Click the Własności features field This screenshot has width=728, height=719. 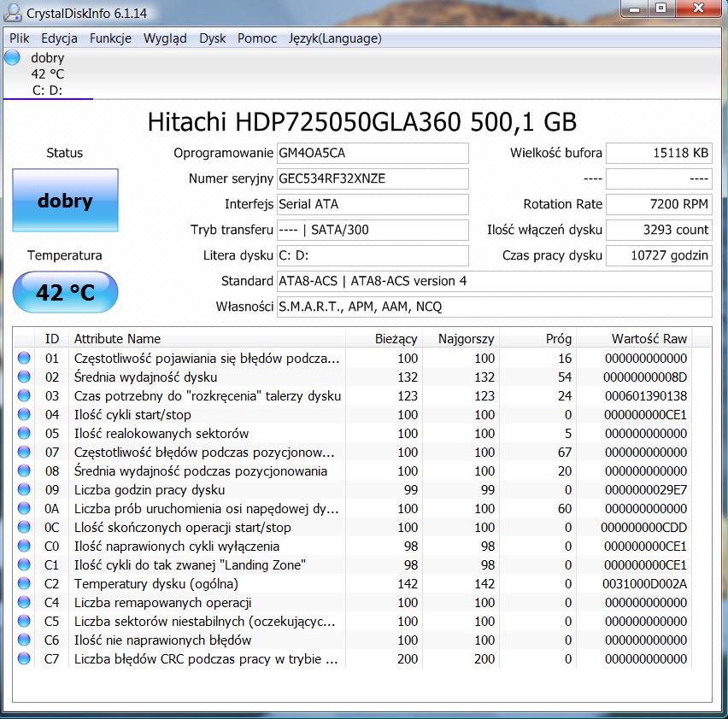tap(495, 307)
